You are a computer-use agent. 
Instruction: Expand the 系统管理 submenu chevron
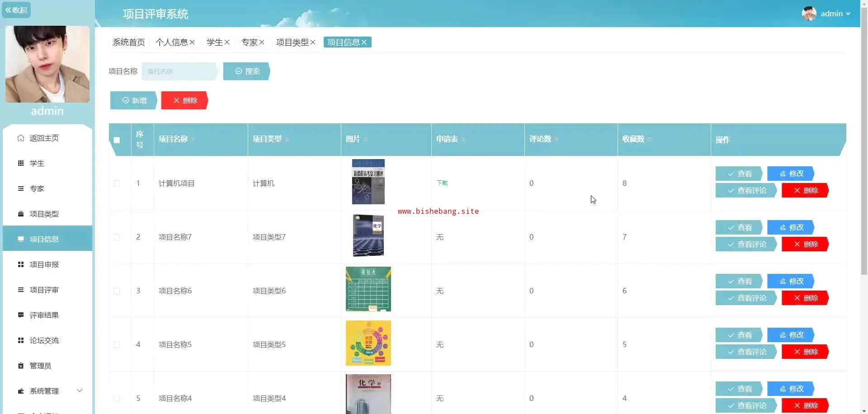click(x=80, y=391)
